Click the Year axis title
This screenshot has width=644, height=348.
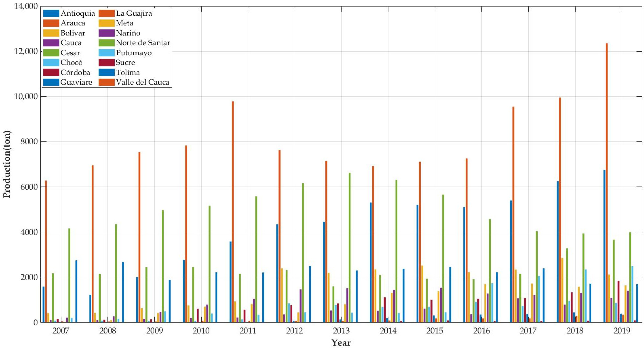click(x=341, y=343)
